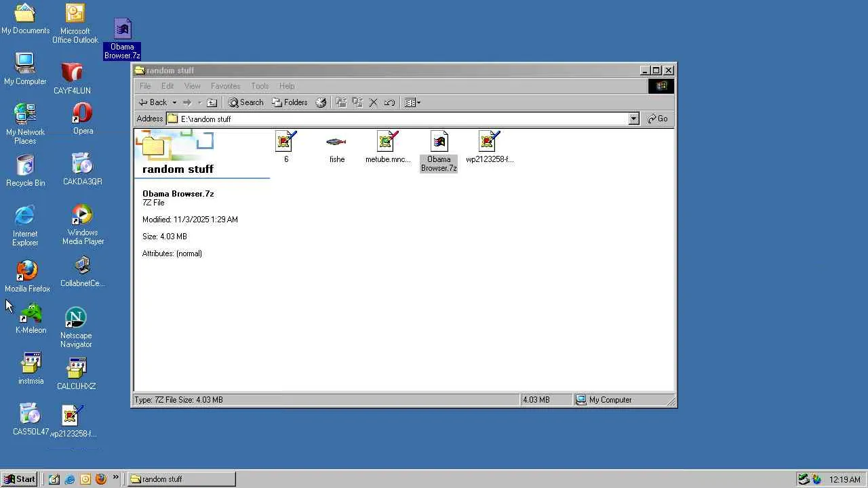
Task: Select Obama Browser.7z icon on the desktop
Action: pos(122,39)
